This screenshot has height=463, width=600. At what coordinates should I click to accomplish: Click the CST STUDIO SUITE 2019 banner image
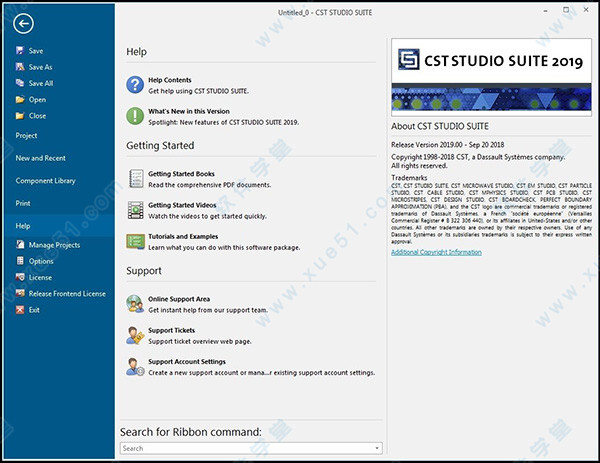coord(491,77)
